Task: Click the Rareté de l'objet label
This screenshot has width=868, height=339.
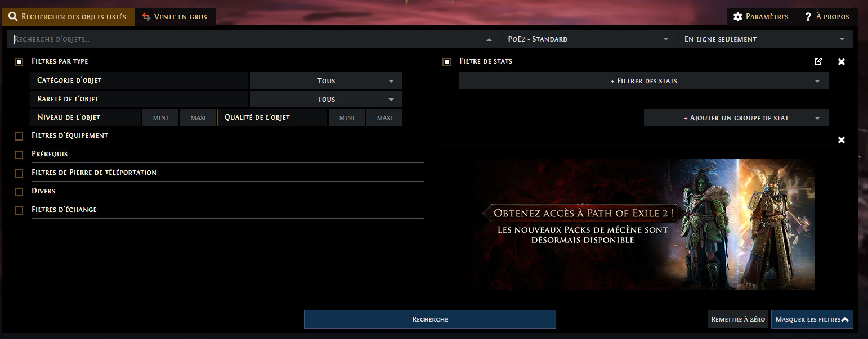Action: (x=68, y=99)
